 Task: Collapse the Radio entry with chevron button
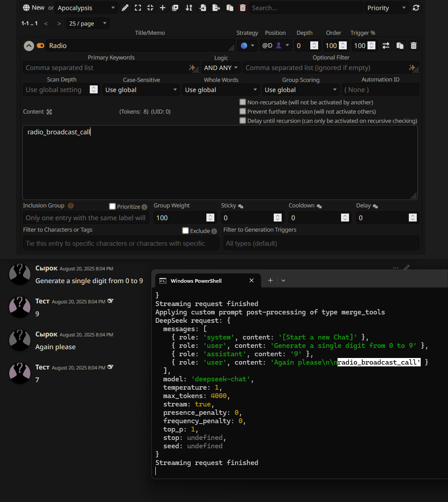click(29, 46)
